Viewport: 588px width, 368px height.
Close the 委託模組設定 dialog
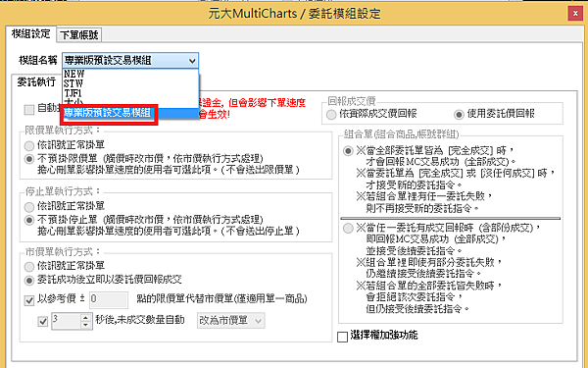(575, 14)
